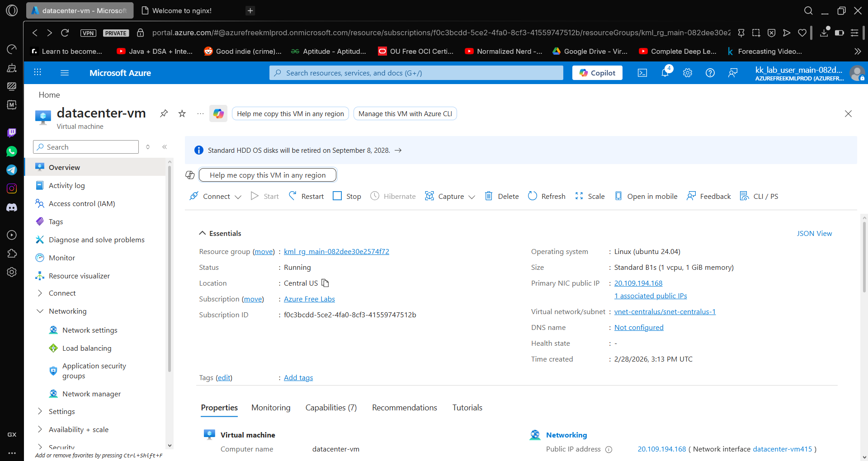
Task: Click the top bar feedback icon
Action: coord(733,73)
